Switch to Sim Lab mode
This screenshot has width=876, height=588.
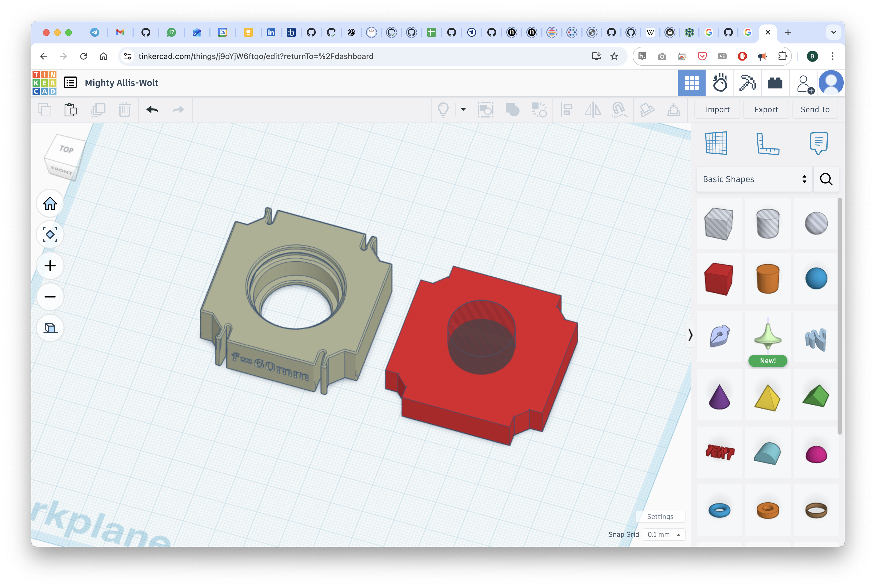720,83
